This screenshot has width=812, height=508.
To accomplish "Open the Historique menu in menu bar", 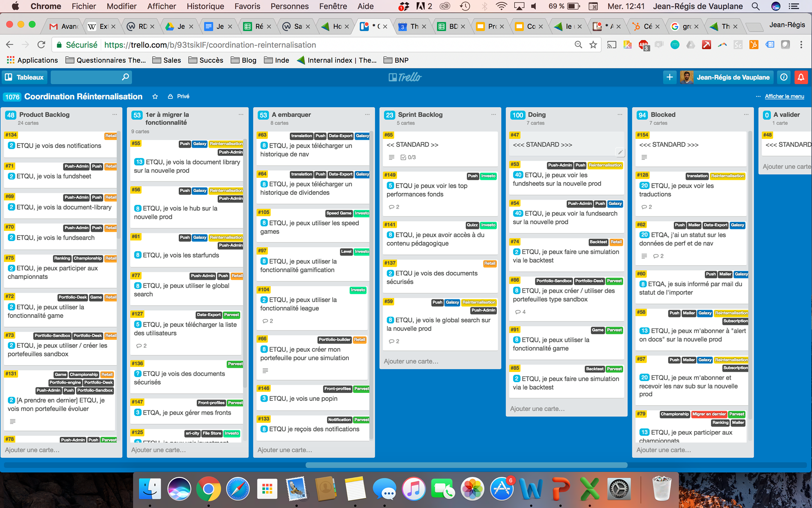I will 205,6.
